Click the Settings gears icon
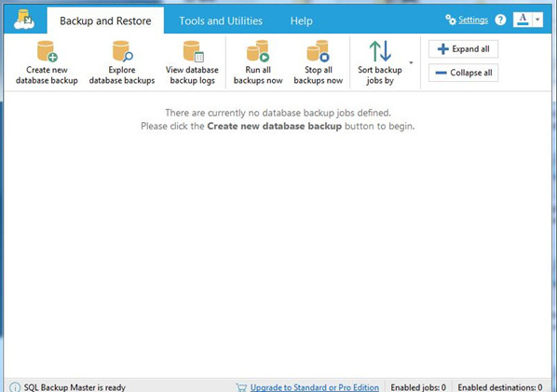Image resolution: width=557 pixels, height=392 pixels. point(451,20)
